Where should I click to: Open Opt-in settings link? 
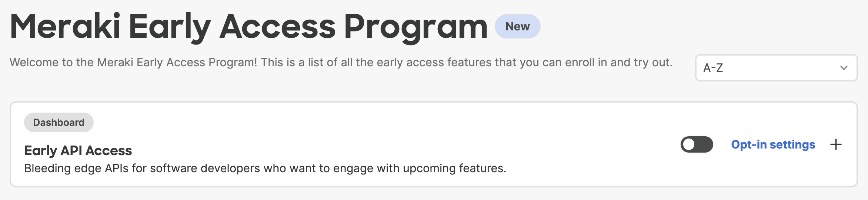pos(773,144)
